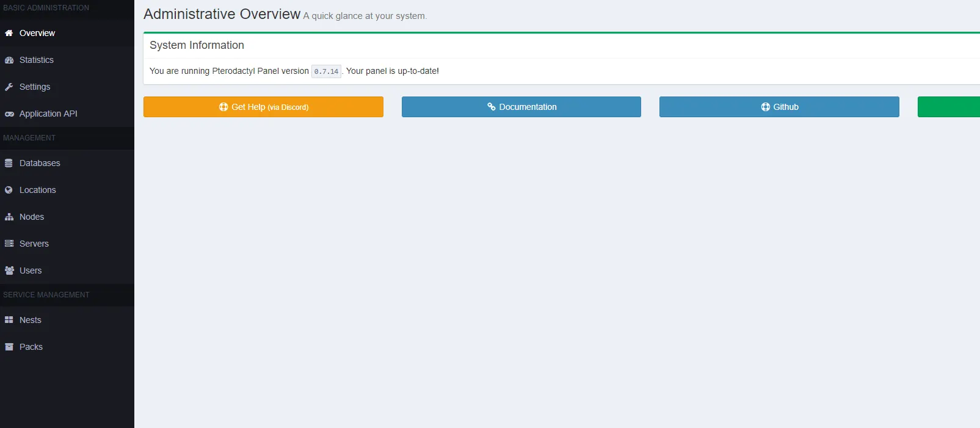This screenshot has height=428, width=980.
Task: Click the Administrative Overview page title
Action: pyautogui.click(x=222, y=14)
